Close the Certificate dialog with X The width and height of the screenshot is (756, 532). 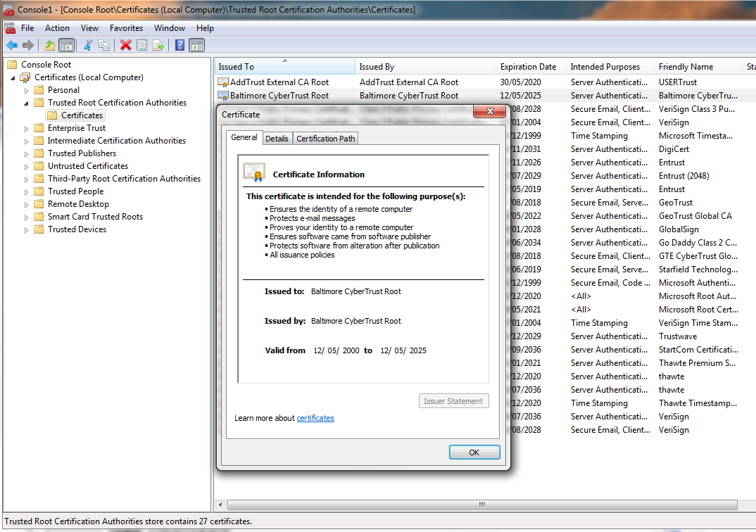click(490, 111)
